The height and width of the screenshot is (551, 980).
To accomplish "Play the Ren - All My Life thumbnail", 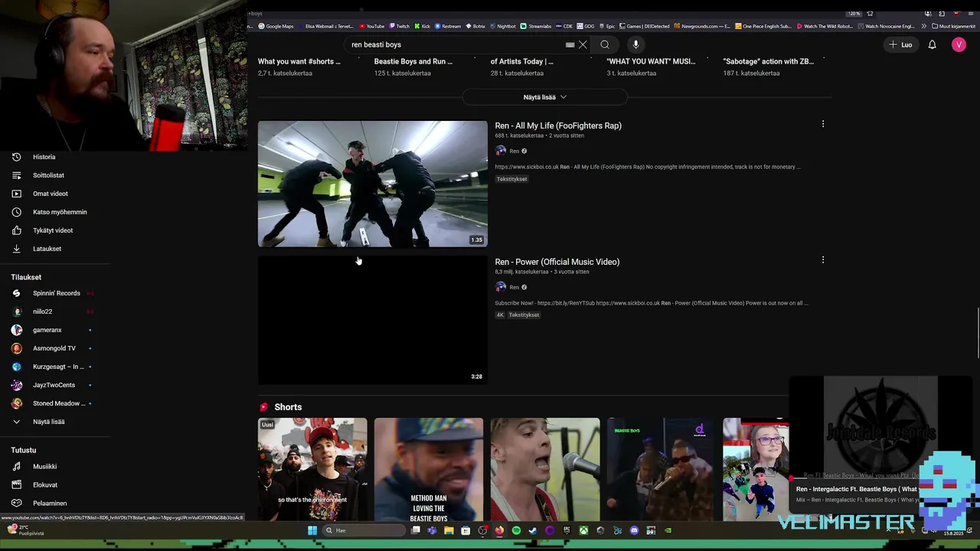I will [372, 184].
